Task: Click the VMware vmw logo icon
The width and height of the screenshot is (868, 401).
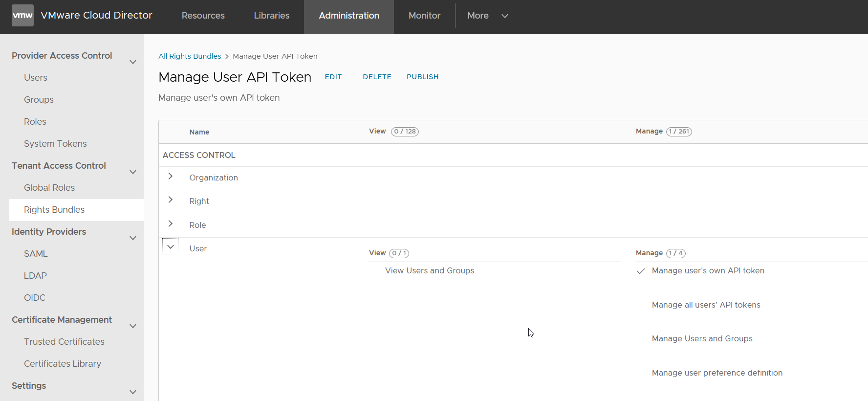Action: (x=22, y=16)
